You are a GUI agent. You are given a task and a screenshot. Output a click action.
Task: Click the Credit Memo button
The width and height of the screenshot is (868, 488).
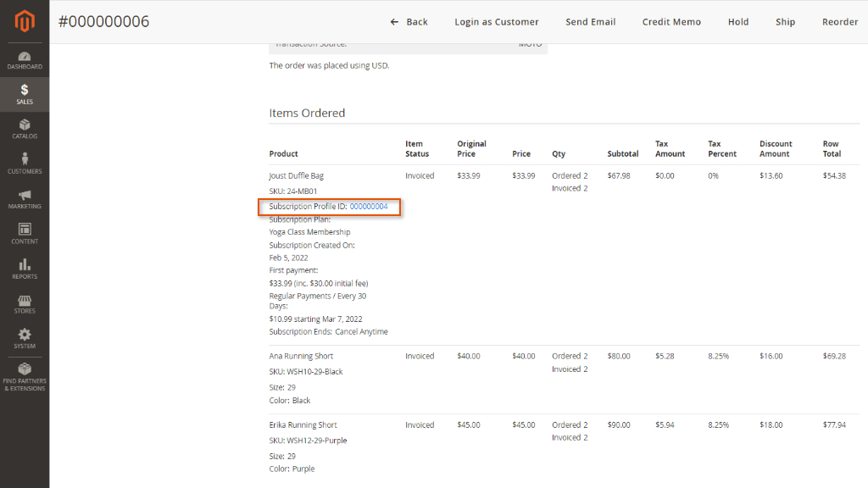(671, 21)
